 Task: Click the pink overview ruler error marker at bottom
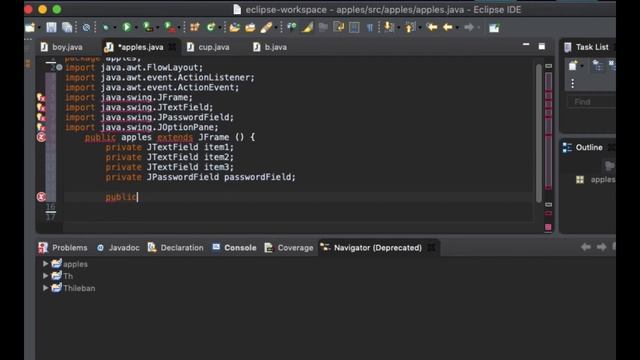(x=548, y=227)
